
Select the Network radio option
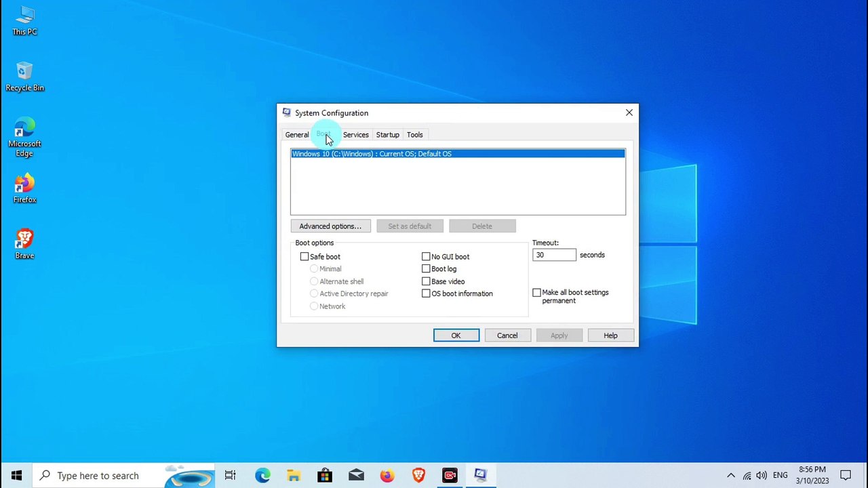point(314,306)
